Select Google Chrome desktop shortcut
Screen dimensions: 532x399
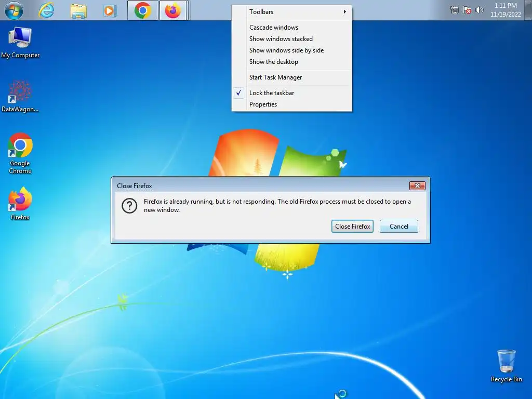click(20, 153)
